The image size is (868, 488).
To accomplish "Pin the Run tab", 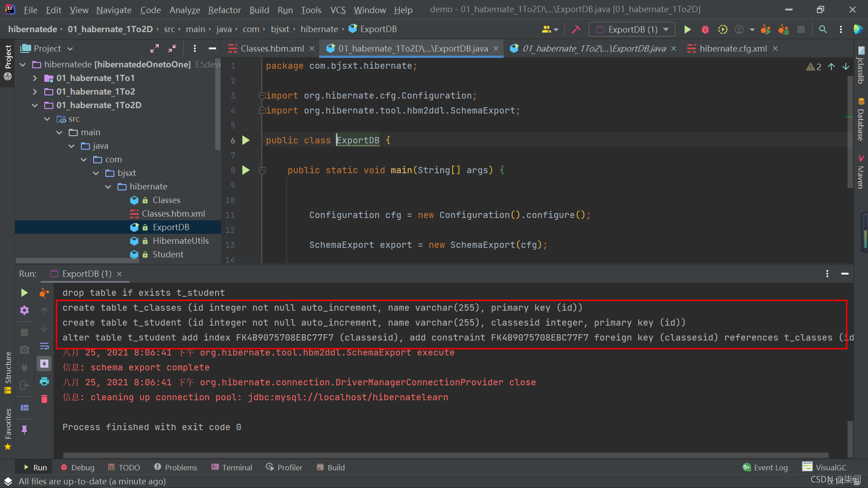I will [x=24, y=430].
